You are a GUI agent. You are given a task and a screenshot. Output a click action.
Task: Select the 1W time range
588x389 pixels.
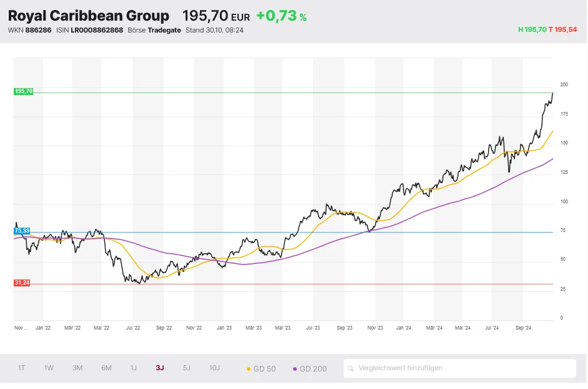tap(49, 368)
